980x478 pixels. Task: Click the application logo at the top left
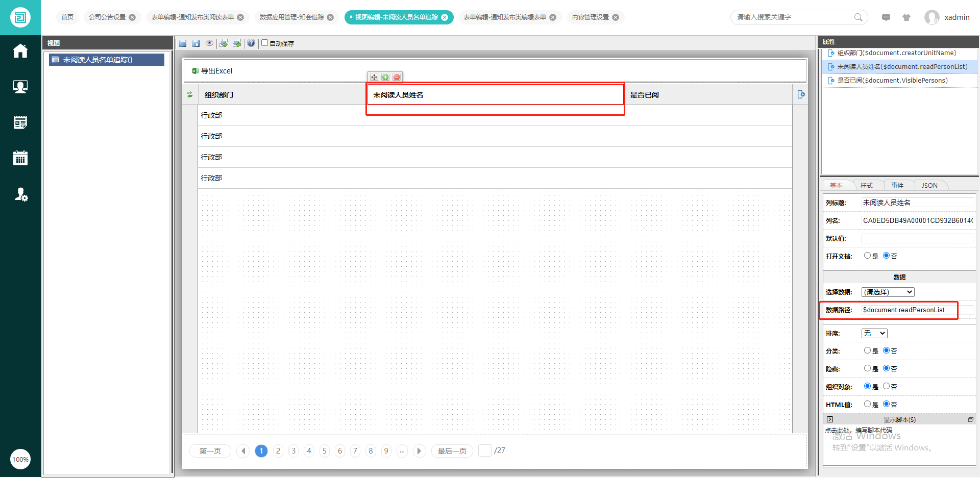(20, 17)
